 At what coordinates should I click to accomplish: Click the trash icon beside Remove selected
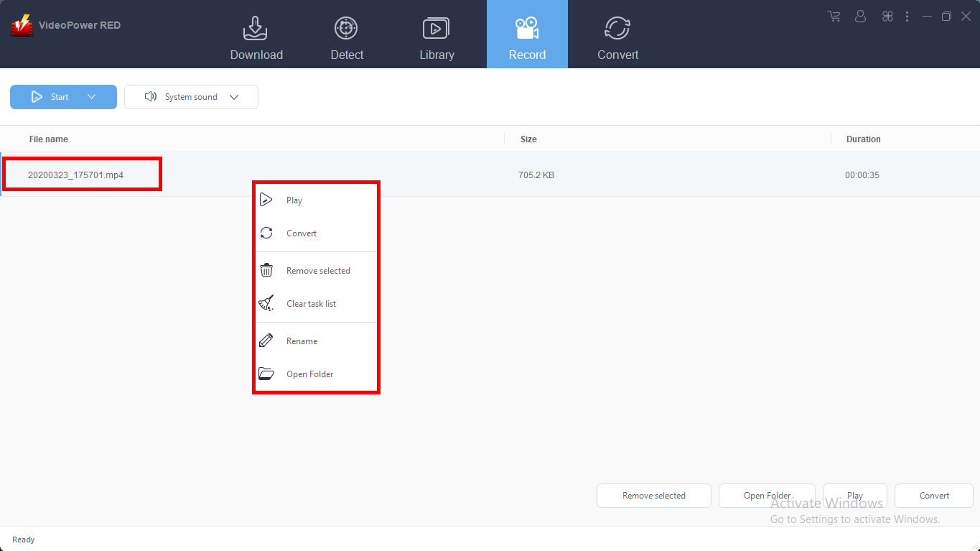tap(266, 270)
